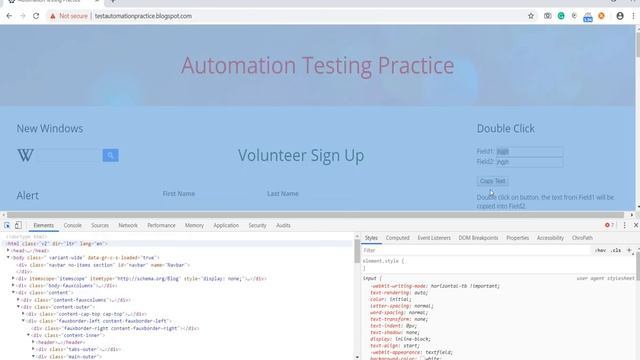Click the Styles Filter input box

tap(476, 250)
